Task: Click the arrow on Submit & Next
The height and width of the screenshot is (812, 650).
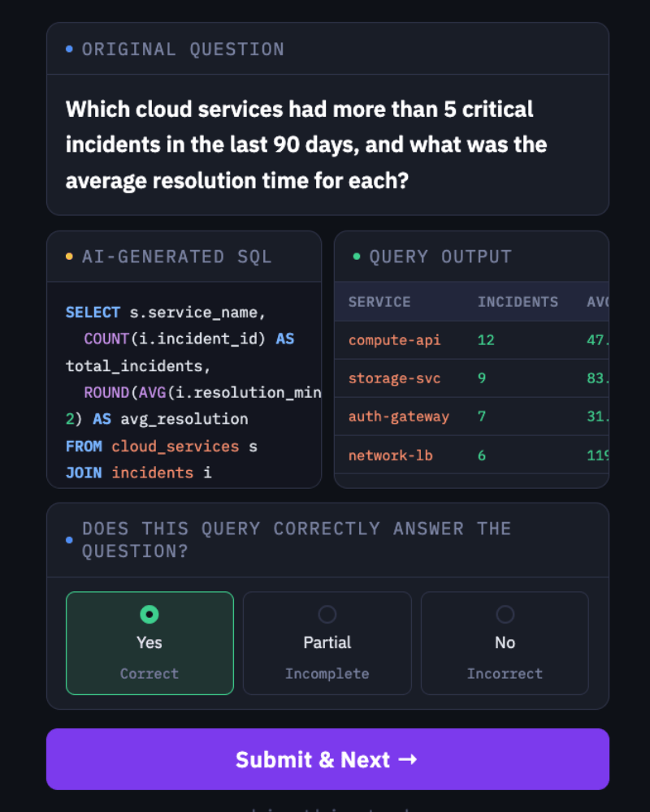Action: [408, 760]
